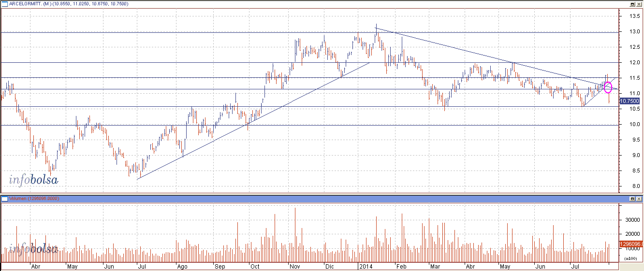Maximize the ArcelorMittal price chart panel
Screen dimensions: 644x271
pos(632,3)
